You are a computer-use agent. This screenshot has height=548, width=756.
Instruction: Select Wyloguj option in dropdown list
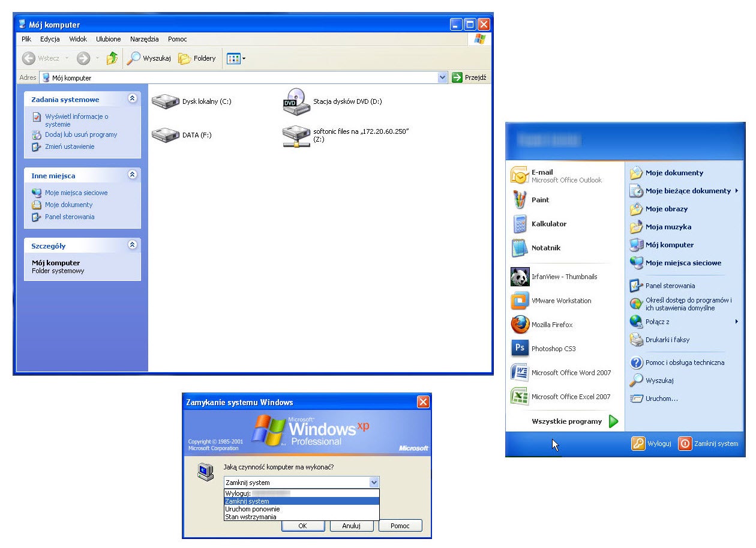tap(302, 493)
